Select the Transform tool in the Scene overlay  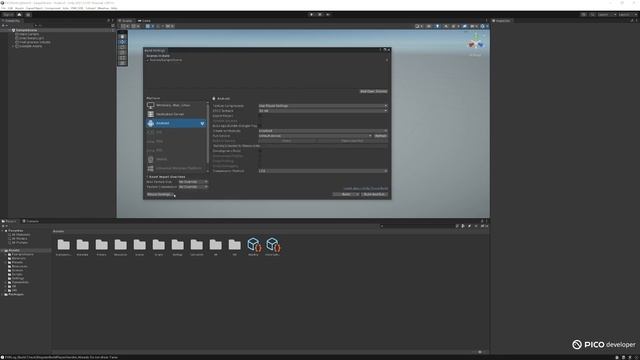pyautogui.click(x=122, y=63)
